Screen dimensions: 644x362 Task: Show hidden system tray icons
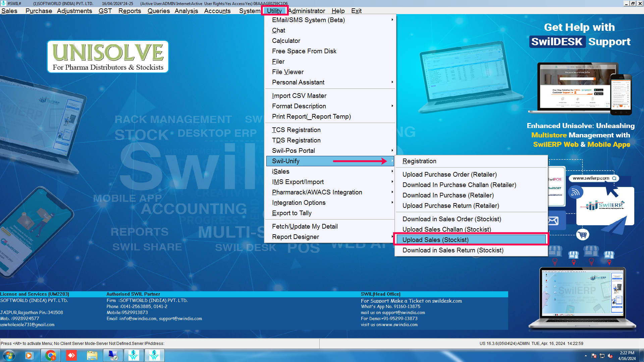pos(586,356)
